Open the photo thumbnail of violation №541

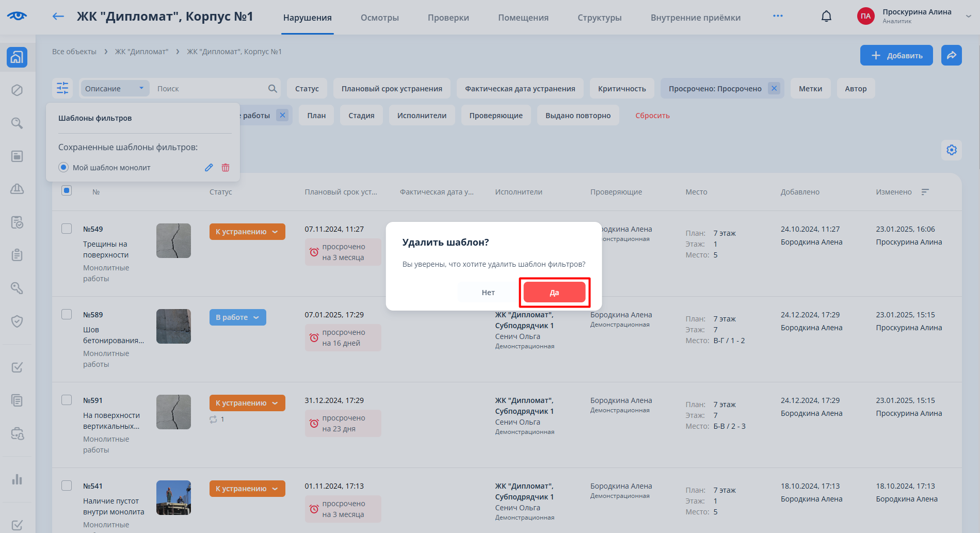tap(173, 497)
